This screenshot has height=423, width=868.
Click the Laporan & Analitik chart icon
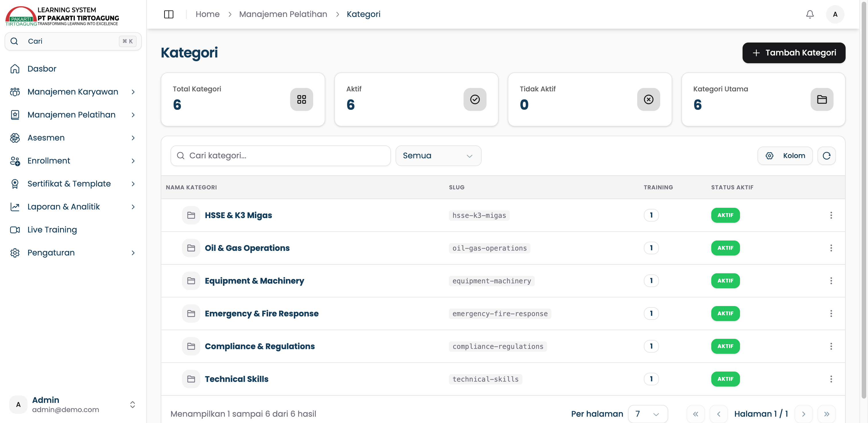click(15, 206)
